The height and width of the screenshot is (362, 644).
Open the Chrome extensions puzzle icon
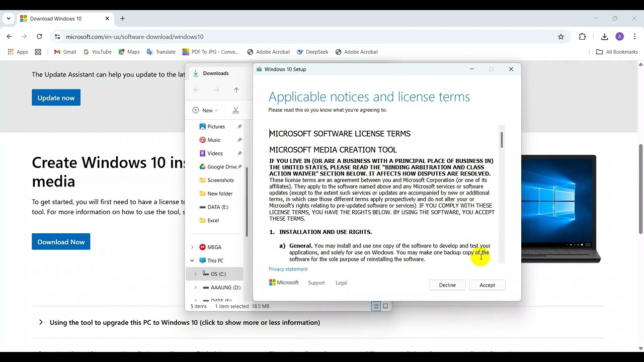click(583, 37)
